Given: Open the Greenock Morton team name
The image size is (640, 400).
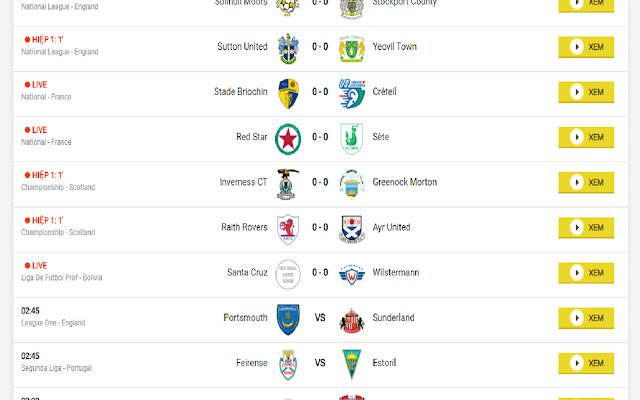Looking at the screenshot, I should [x=404, y=182].
